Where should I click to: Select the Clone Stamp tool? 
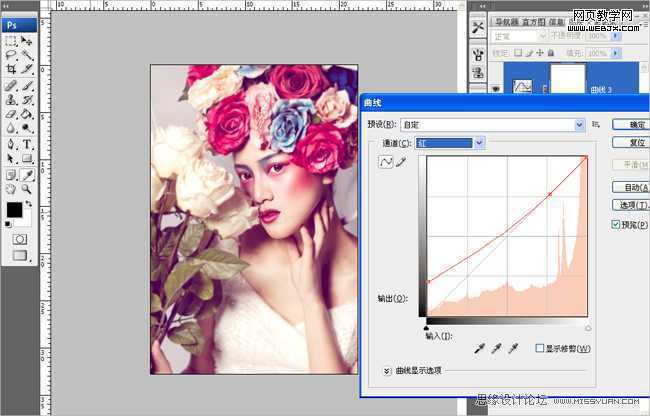point(11,100)
